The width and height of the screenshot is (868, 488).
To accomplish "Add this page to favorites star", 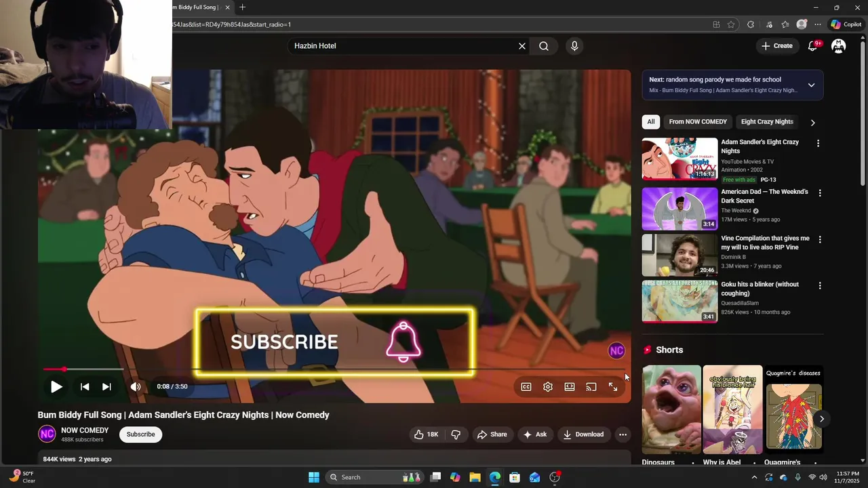I will tap(731, 24).
